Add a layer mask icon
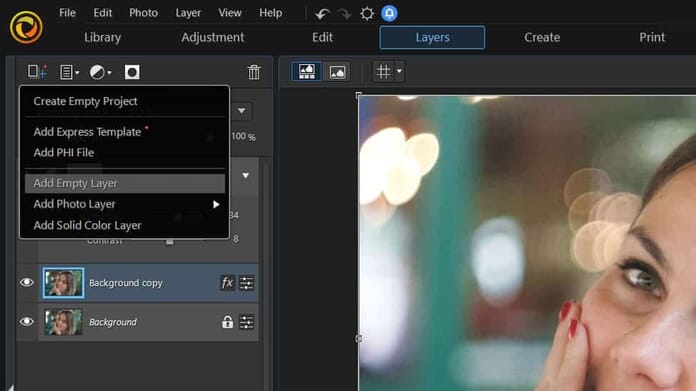Screen dimensions: 696x391 pyautogui.click(x=132, y=72)
